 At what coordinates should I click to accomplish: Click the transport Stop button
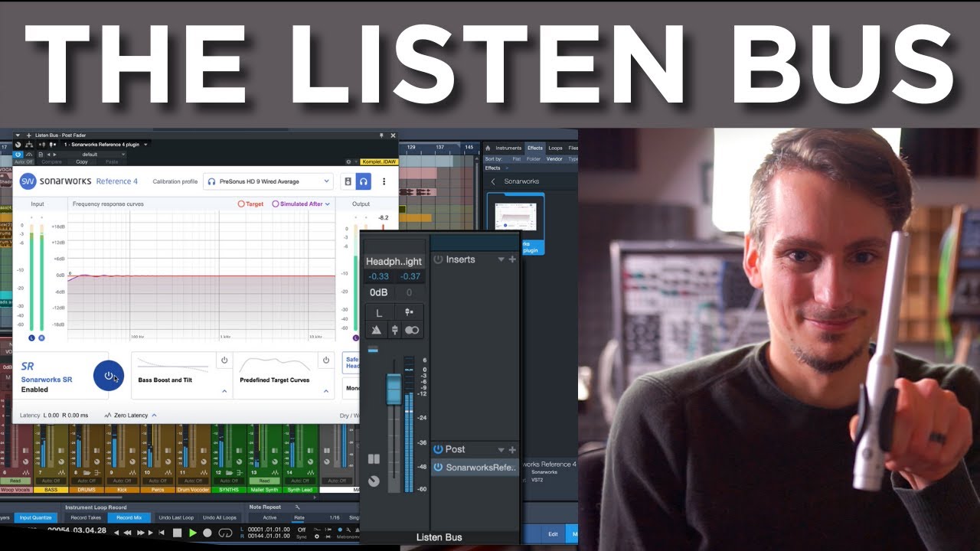[x=177, y=533]
